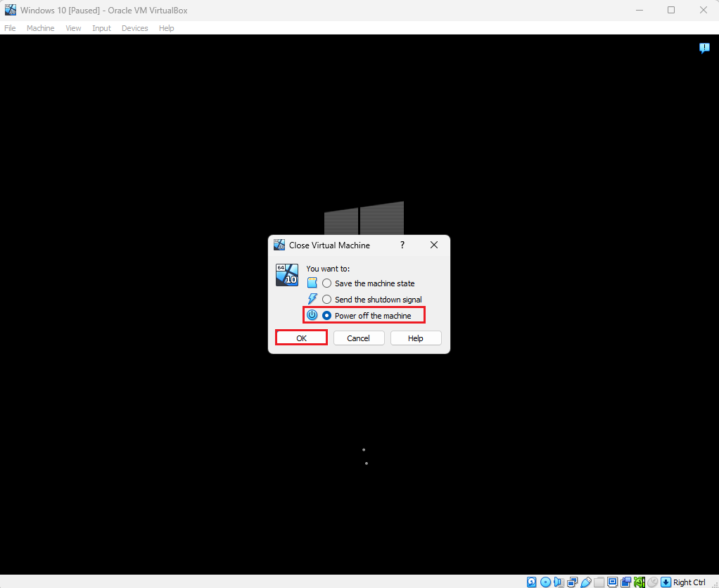The width and height of the screenshot is (719, 588).
Task: Open the Machine menu
Action: point(40,28)
